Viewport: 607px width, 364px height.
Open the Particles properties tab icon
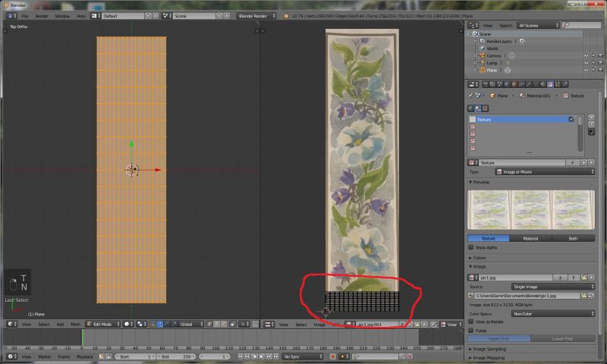[x=558, y=84]
